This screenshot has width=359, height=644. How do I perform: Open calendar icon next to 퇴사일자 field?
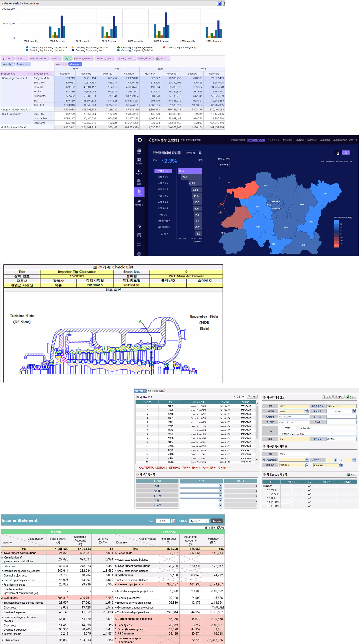(x=354, y=411)
